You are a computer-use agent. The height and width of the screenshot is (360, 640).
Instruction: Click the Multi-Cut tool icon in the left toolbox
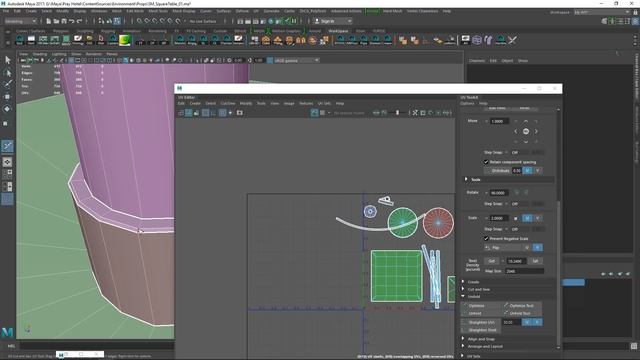[7, 146]
